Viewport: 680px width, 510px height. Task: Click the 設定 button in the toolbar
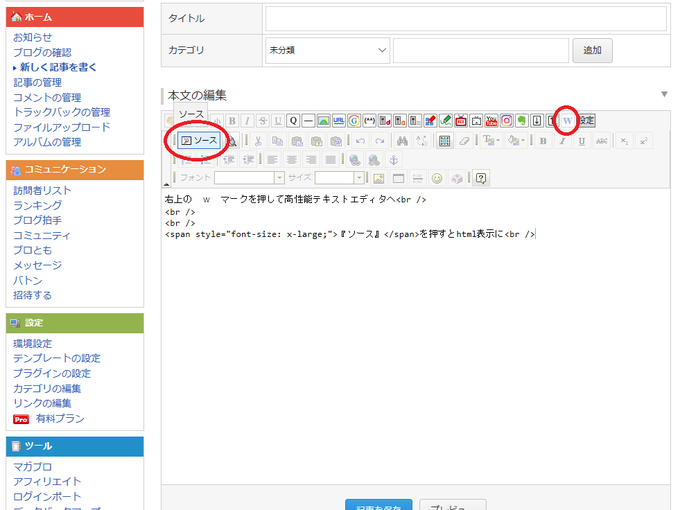click(587, 121)
